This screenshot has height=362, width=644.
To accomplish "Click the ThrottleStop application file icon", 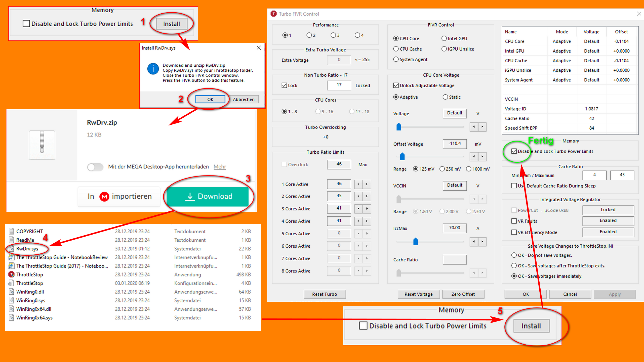I will click(11, 274).
